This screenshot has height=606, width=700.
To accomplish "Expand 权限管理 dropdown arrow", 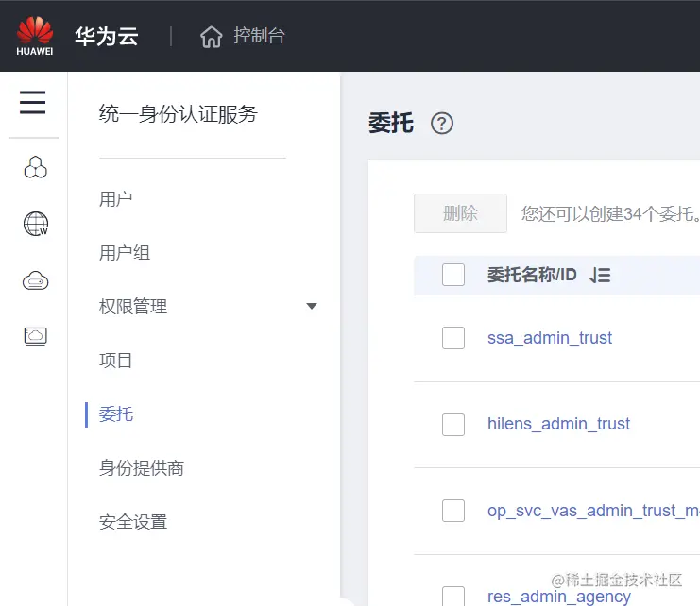I will tap(312, 307).
